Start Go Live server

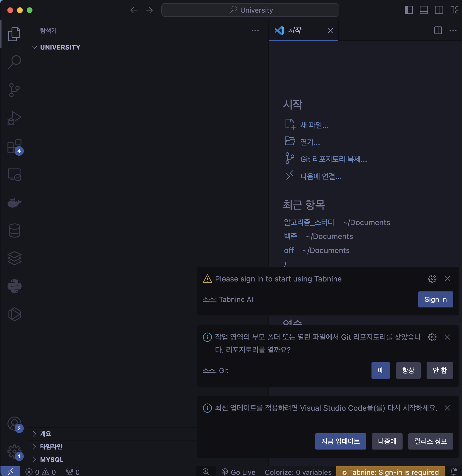coord(238,472)
